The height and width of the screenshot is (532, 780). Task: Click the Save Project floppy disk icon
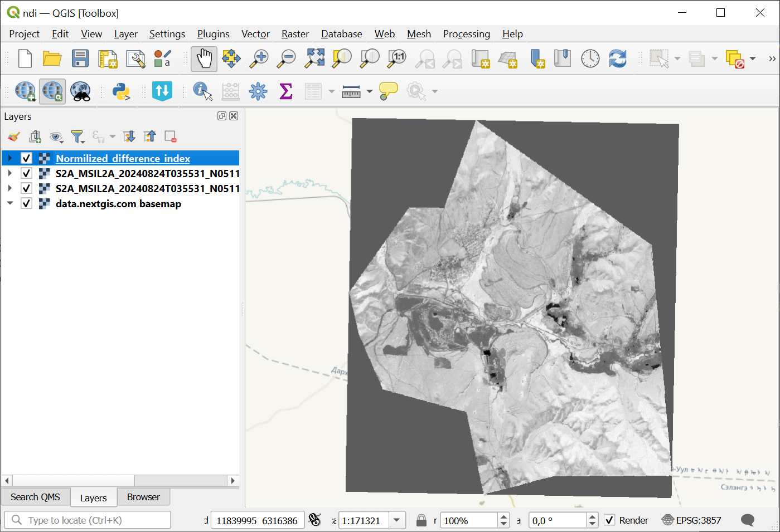(x=80, y=58)
